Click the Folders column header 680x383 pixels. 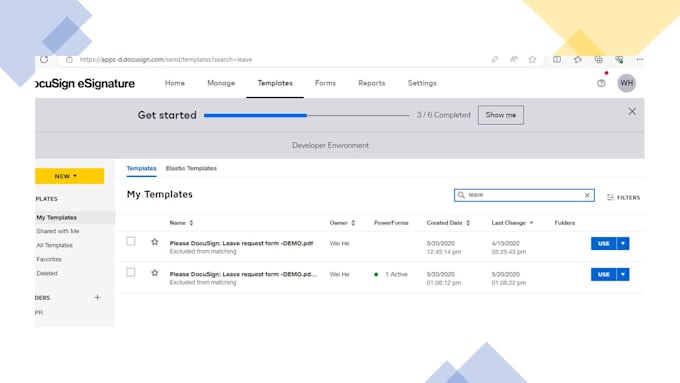click(x=565, y=223)
